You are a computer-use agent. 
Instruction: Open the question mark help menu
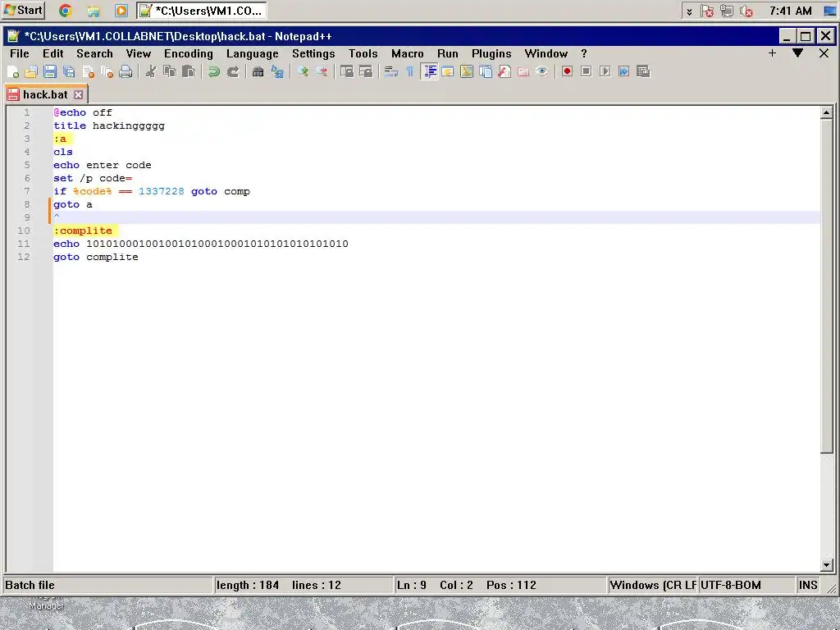coord(584,53)
